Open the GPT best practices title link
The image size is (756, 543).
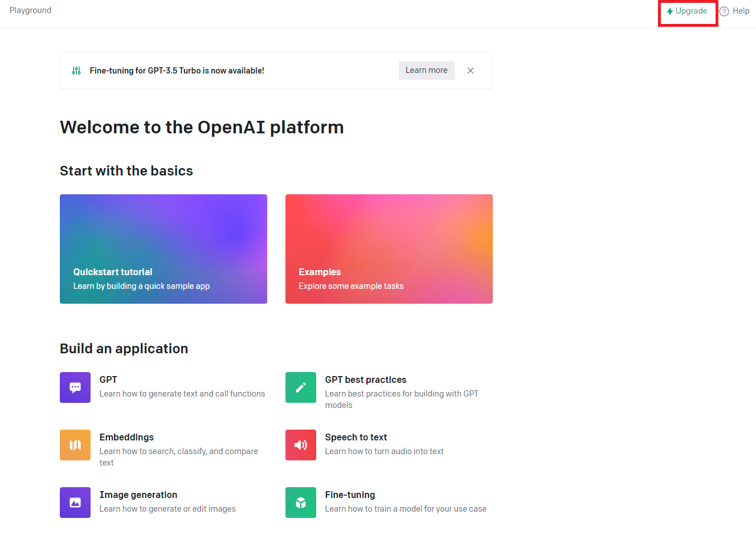pos(366,379)
